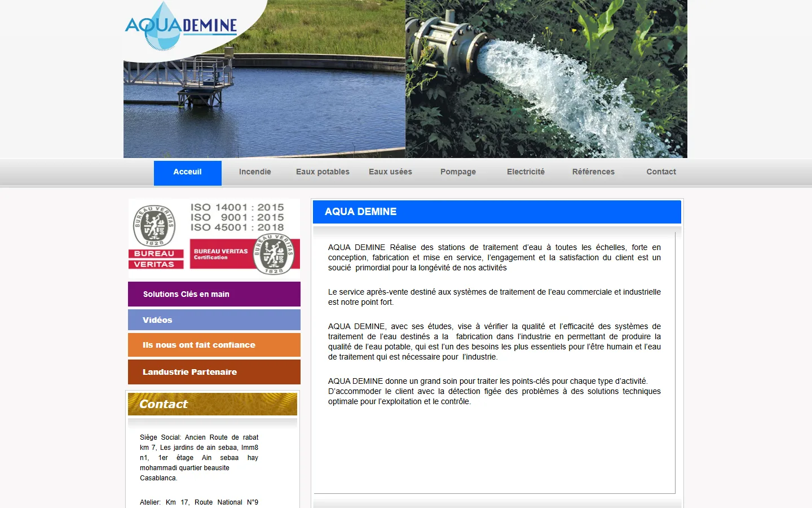This screenshot has height=508, width=812.
Task: Open Contact in the navigation bar
Action: (661, 172)
